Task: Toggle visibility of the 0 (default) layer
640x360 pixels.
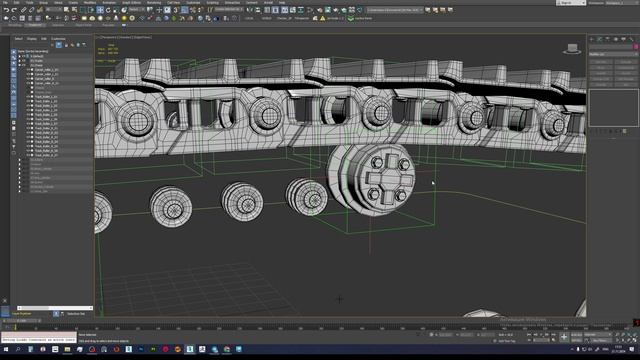Action: pyautogui.click(x=24, y=56)
